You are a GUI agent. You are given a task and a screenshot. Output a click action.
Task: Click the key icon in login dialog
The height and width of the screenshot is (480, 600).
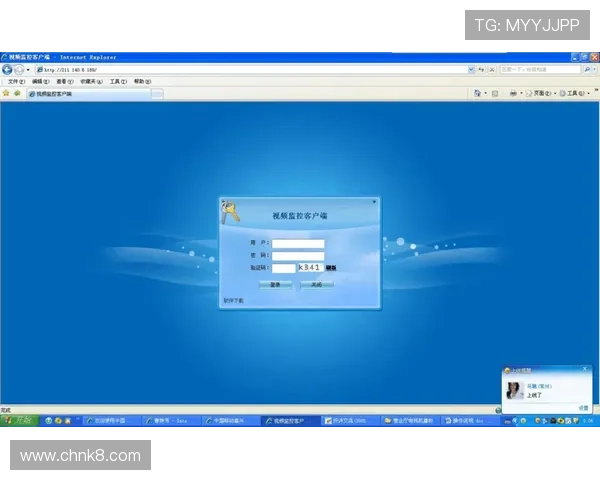pyautogui.click(x=231, y=211)
